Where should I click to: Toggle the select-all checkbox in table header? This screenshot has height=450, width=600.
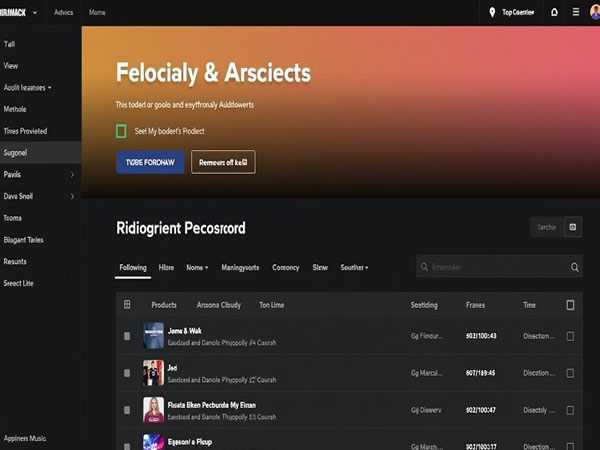pos(570,305)
